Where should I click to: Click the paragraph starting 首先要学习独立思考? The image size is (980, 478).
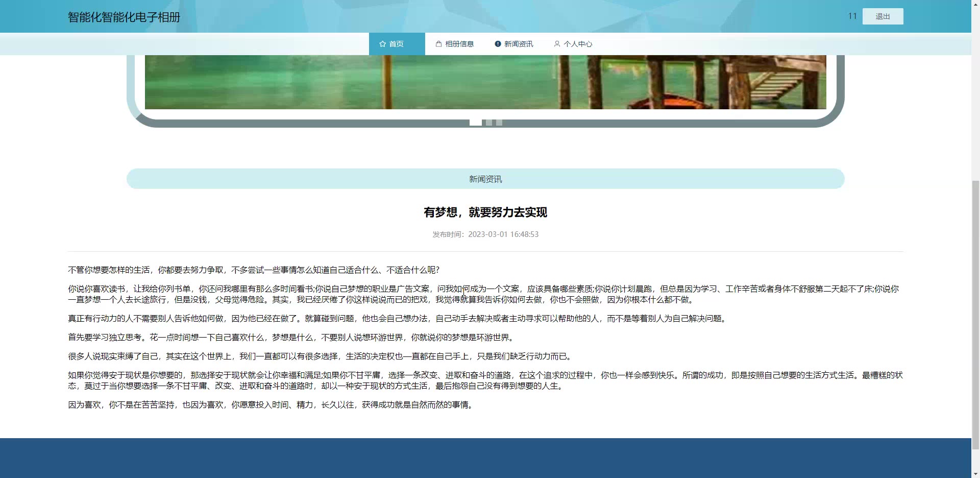tap(292, 338)
